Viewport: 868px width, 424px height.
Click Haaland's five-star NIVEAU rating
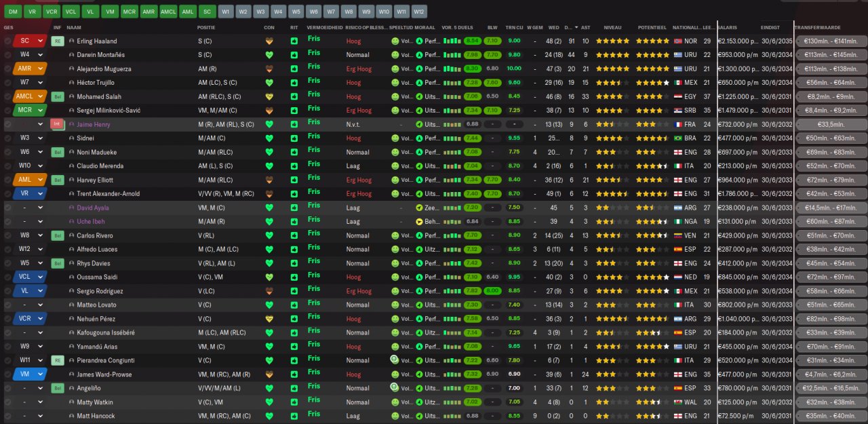[612, 41]
